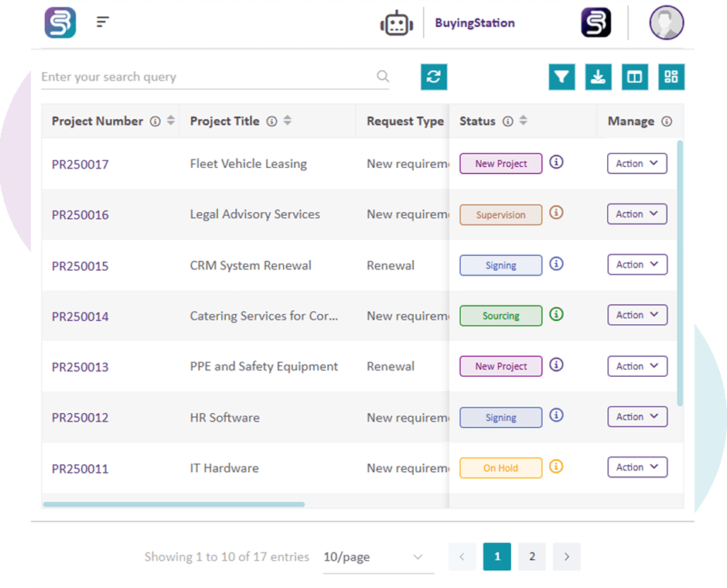
Task: Go to page 2 of results
Action: [x=531, y=556]
